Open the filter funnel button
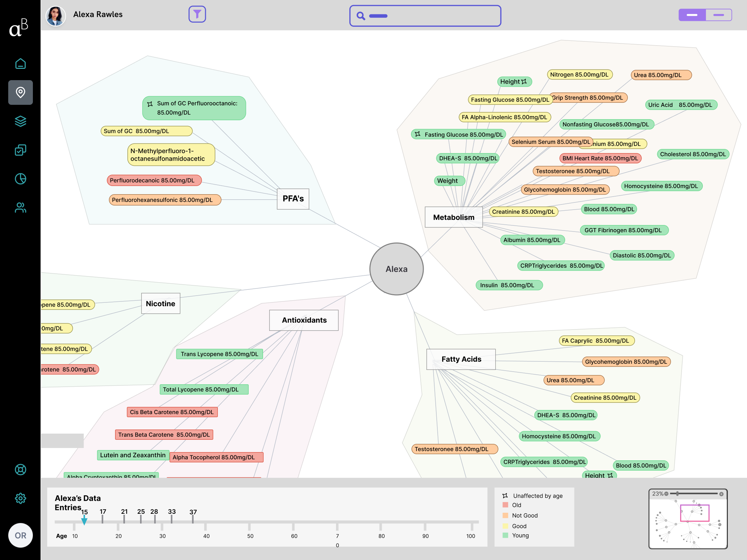The width and height of the screenshot is (747, 560). coord(197,14)
